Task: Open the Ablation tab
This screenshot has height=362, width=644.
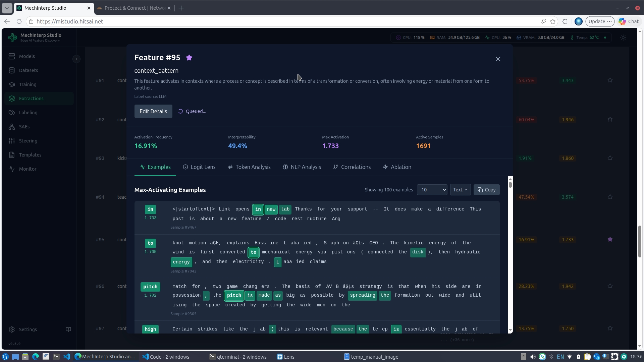Action: point(397,167)
